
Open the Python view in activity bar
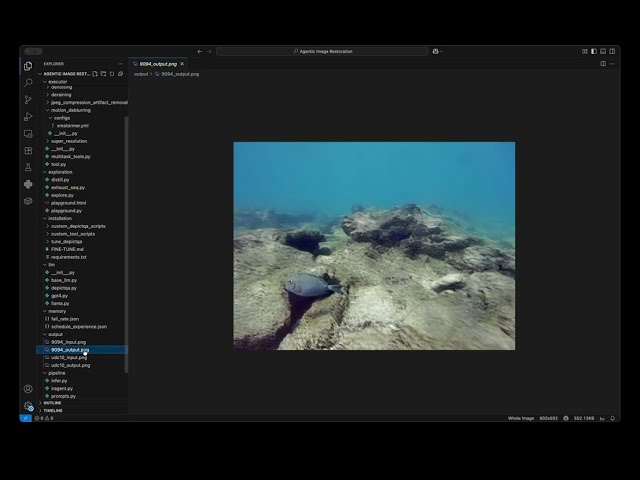click(x=28, y=184)
